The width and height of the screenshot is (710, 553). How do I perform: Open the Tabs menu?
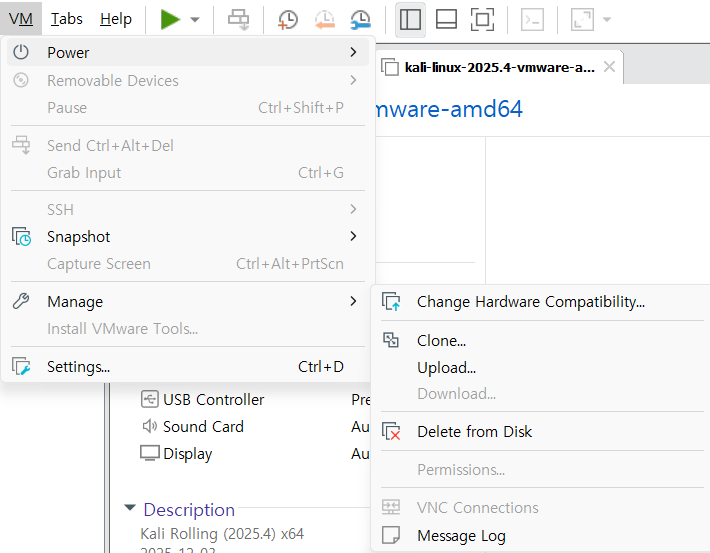tap(67, 19)
